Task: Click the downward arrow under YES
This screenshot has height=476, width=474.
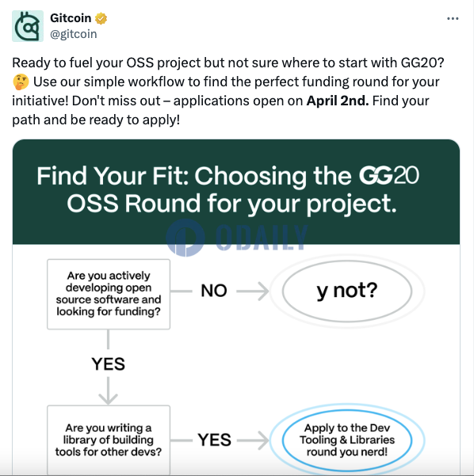Action: tap(108, 390)
